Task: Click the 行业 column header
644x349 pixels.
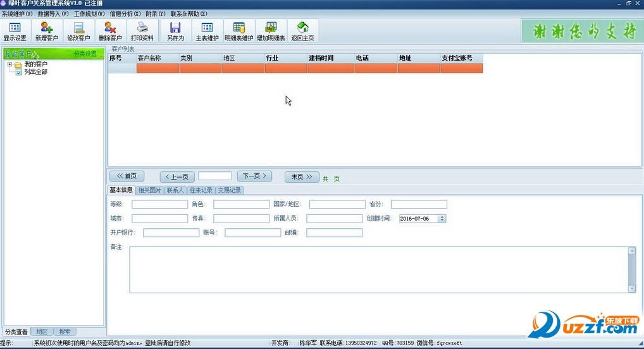Action: 286,58
